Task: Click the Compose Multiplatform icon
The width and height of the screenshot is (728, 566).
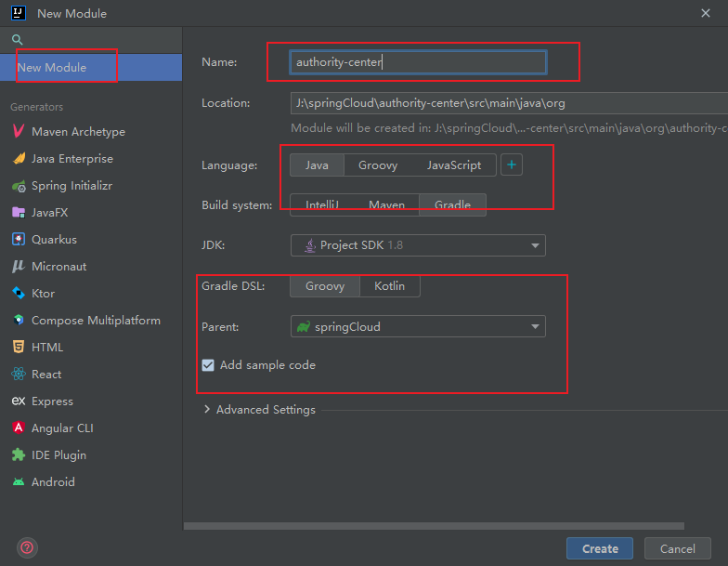Action: [19, 320]
